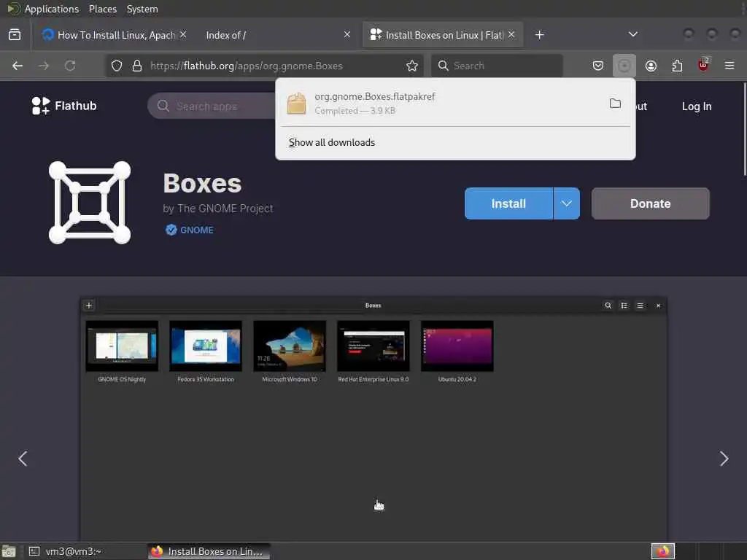
Task: Click the Log In link
Action: [x=697, y=106]
